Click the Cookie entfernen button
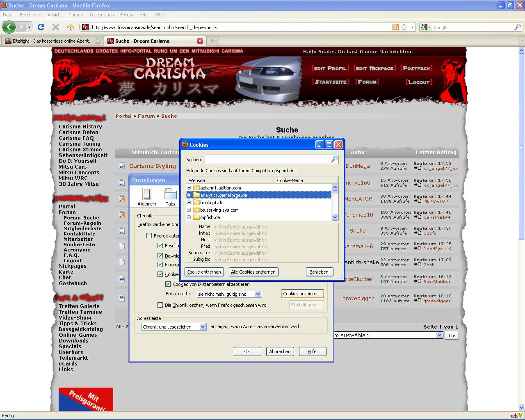This screenshot has width=525, height=420. (204, 272)
